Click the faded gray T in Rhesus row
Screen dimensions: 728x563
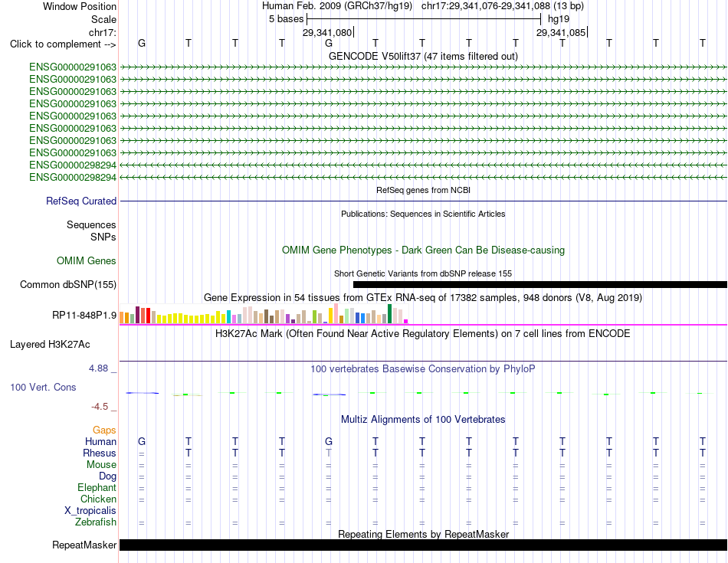pyautogui.click(x=329, y=453)
